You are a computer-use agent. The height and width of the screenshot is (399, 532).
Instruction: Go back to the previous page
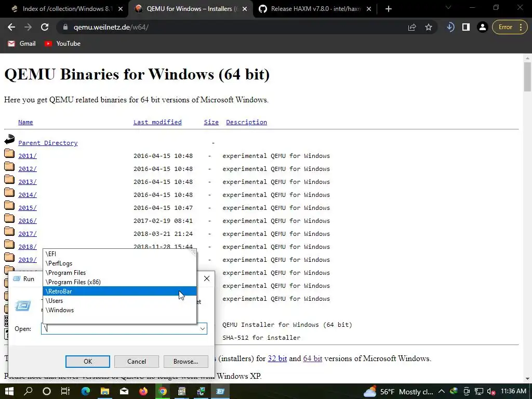[x=11, y=27]
